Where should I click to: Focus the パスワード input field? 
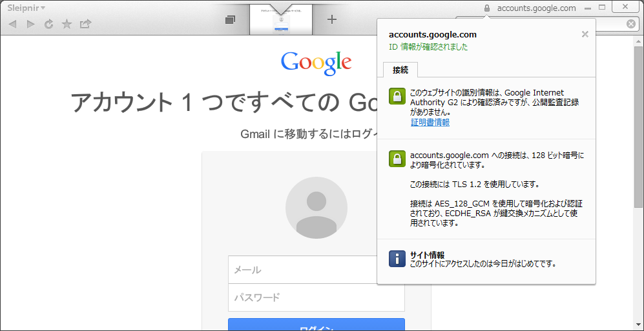pos(317,297)
